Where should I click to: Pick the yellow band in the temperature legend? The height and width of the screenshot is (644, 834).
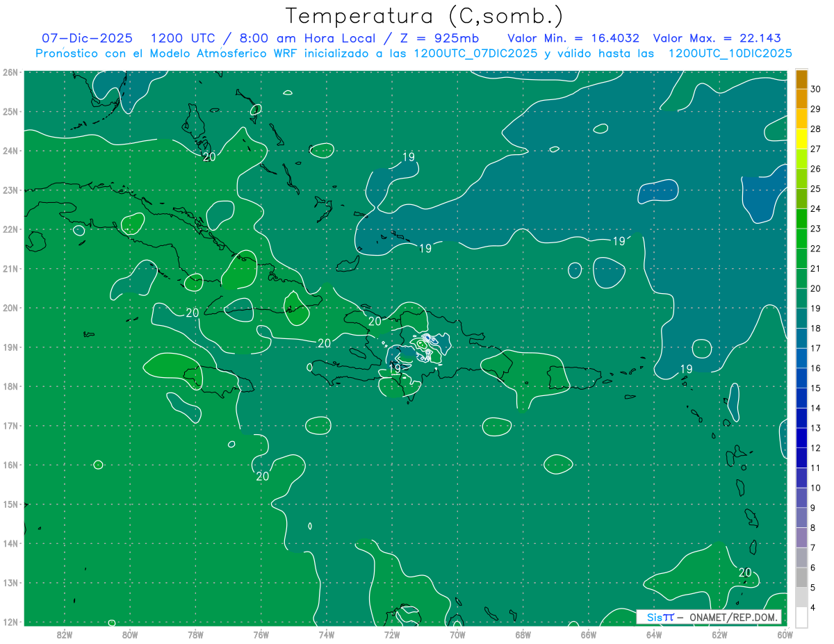pyautogui.click(x=801, y=138)
